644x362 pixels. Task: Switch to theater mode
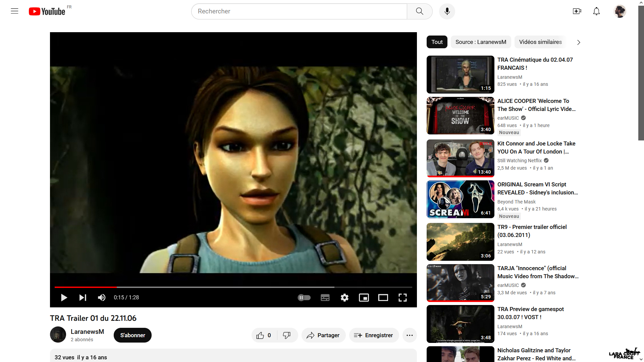pyautogui.click(x=383, y=298)
